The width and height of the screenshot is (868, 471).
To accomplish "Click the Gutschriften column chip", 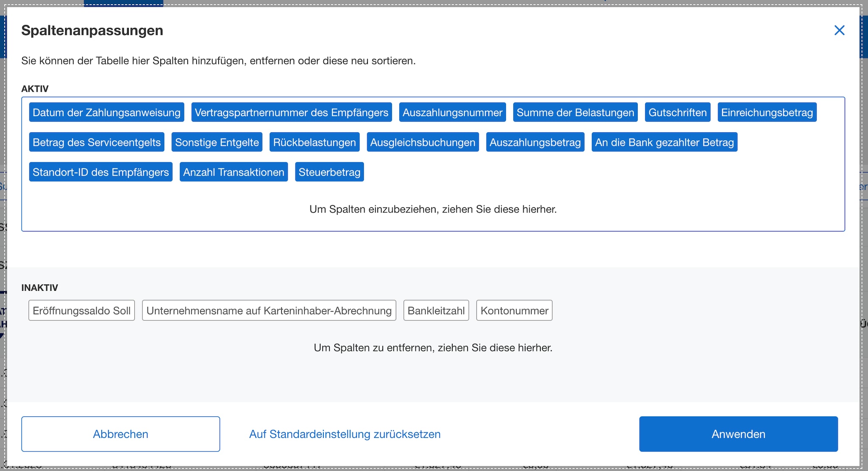I will tap(677, 112).
